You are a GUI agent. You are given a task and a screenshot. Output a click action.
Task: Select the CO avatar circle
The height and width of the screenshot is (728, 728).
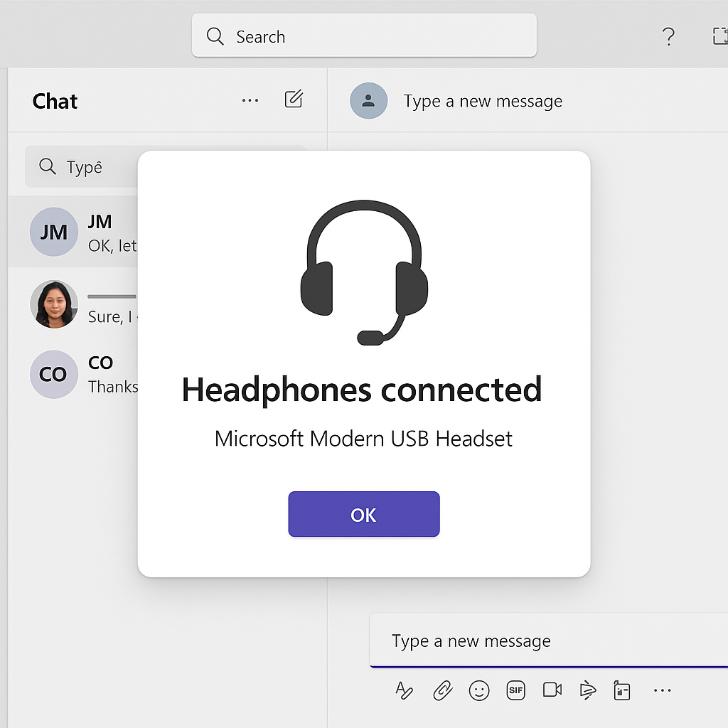(x=54, y=374)
